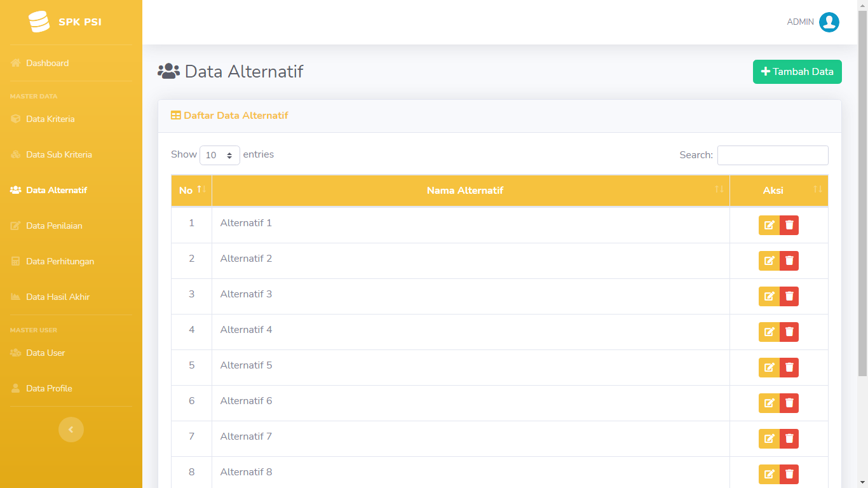
Task: Edit Alternatif 2 with the pencil icon
Action: (769, 261)
